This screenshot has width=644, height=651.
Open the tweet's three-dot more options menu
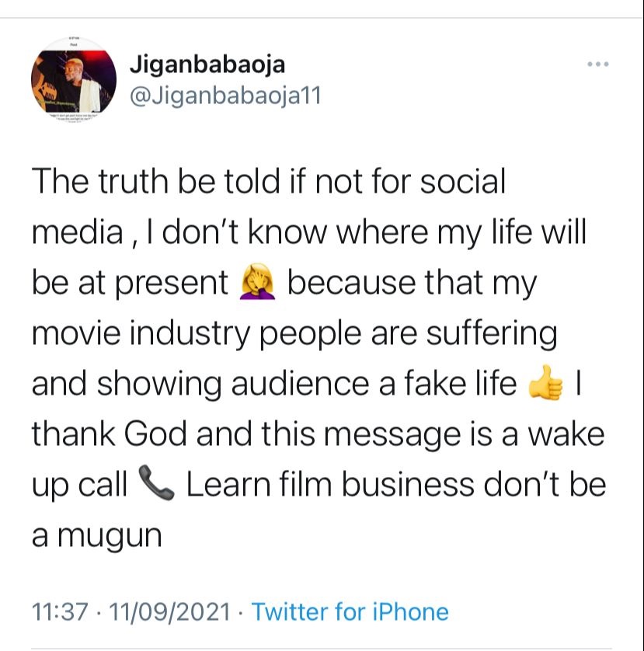(597, 64)
